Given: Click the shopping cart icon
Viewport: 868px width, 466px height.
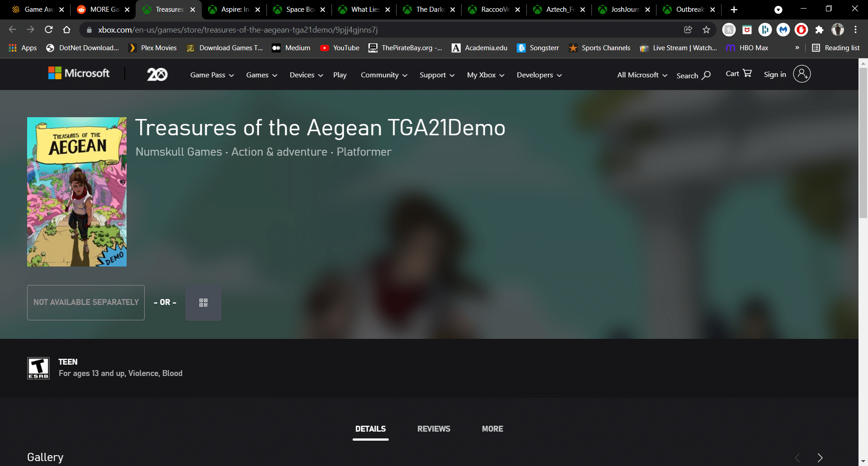Looking at the screenshot, I should tap(747, 73).
